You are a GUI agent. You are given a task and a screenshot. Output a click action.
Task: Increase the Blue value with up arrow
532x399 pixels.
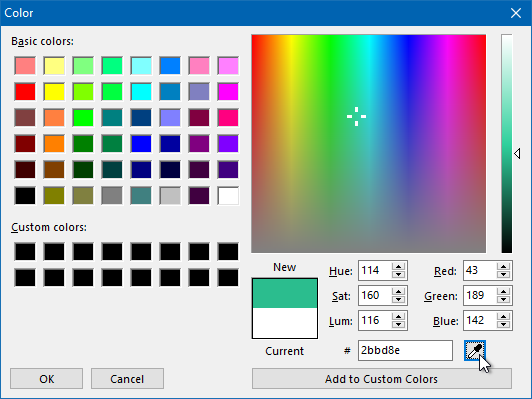(504, 317)
